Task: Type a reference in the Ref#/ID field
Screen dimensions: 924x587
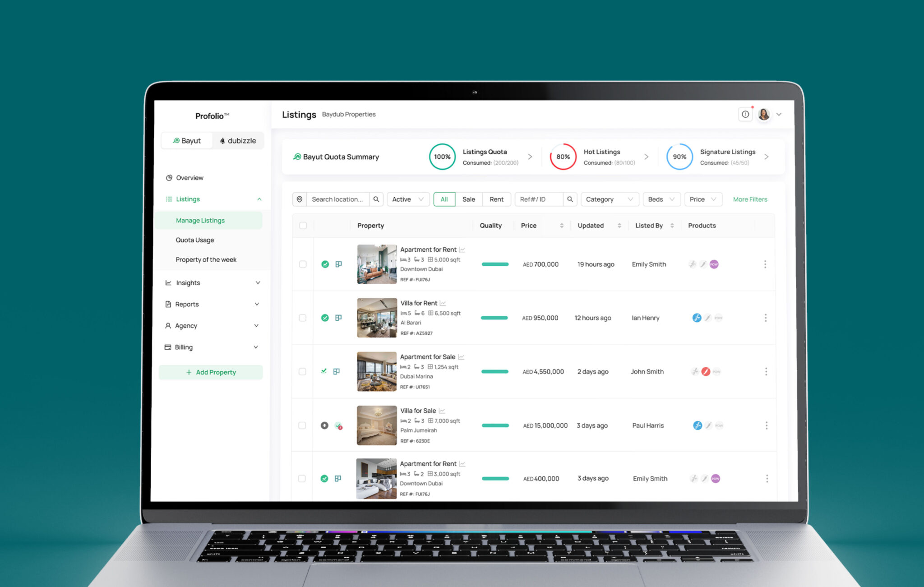Action: pyautogui.click(x=539, y=199)
